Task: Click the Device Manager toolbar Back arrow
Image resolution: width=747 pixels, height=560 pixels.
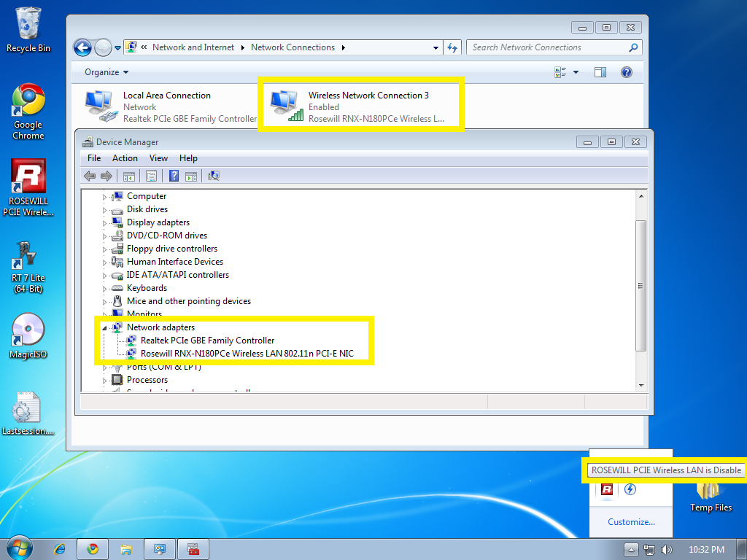Action: [90, 176]
